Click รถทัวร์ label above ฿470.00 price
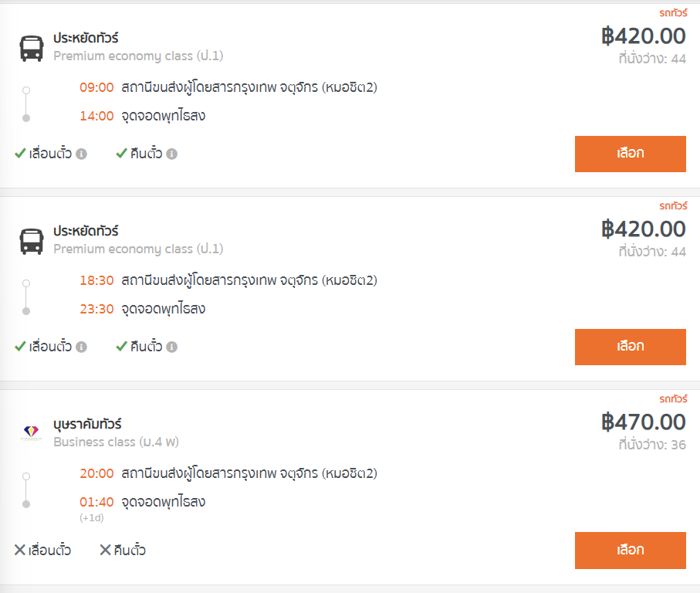This screenshot has width=700, height=593. 673,398
